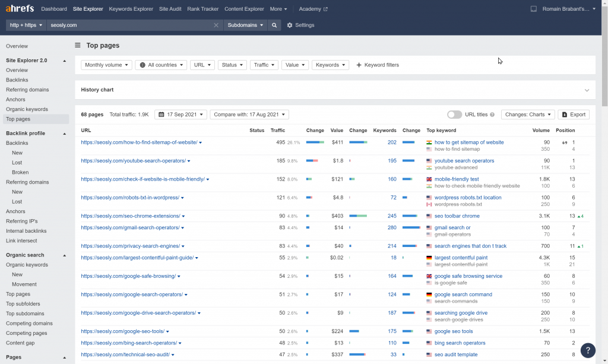The height and width of the screenshot is (364, 608).
Task: Select Broken backlinks in sidebar
Action: [x=20, y=173]
